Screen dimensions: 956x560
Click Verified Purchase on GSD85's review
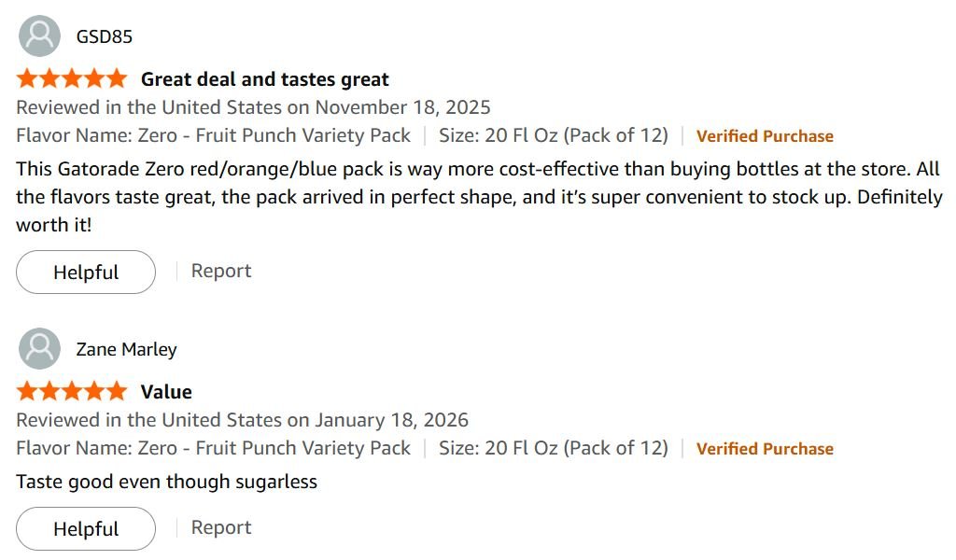pos(765,136)
